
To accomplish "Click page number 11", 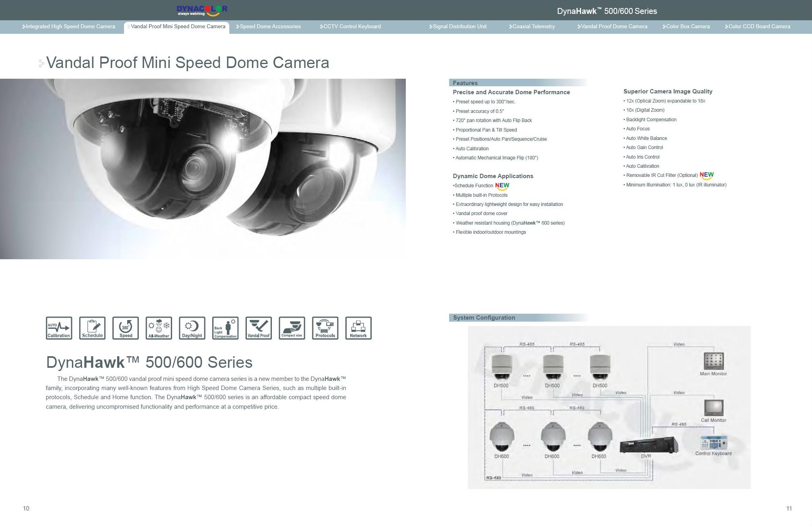I will 789,509.
